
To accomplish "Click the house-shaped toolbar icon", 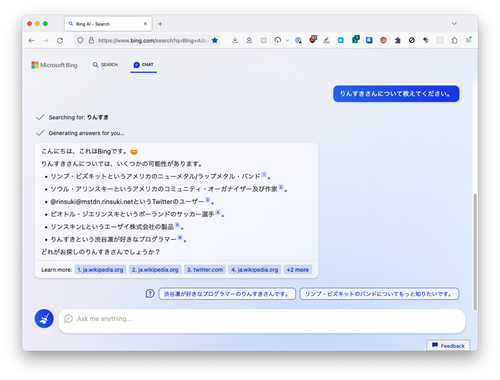I will [x=454, y=40].
